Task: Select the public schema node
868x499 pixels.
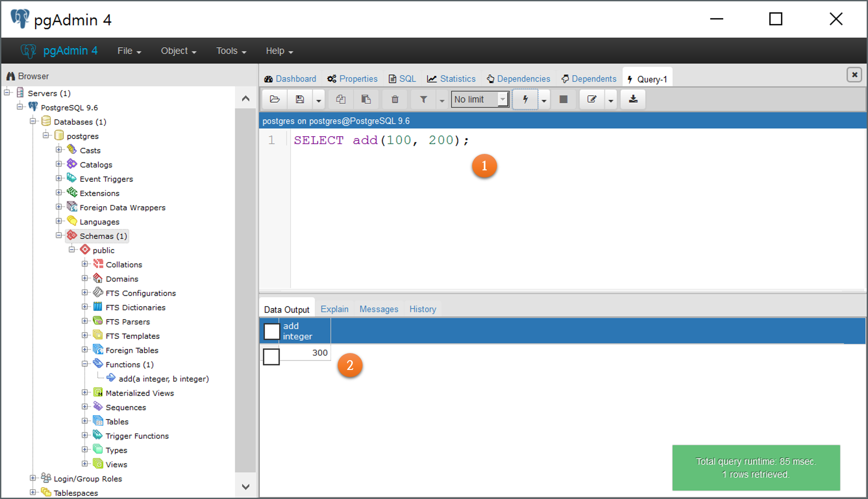Action: 103,250
